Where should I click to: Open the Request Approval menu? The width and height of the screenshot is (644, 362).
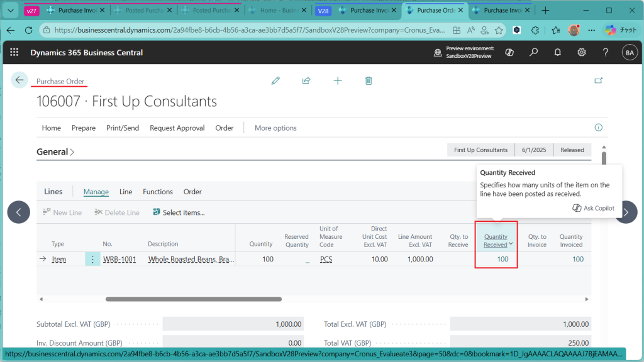coord(177,128)
